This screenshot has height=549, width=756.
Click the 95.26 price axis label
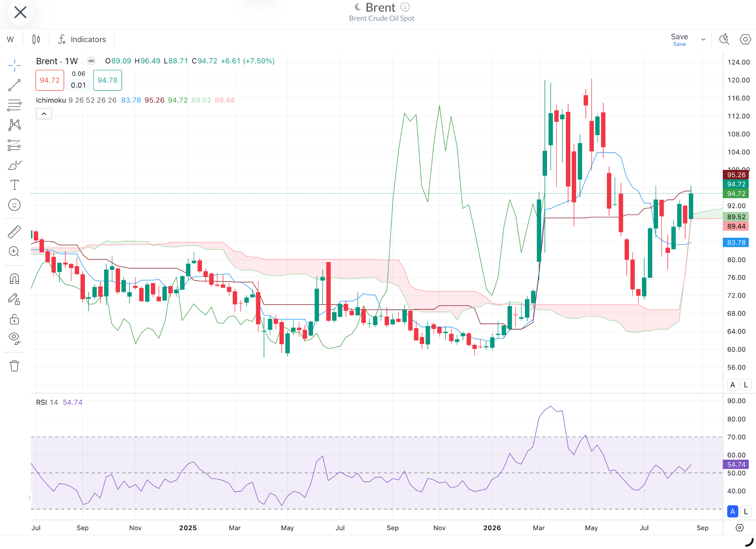736,175
